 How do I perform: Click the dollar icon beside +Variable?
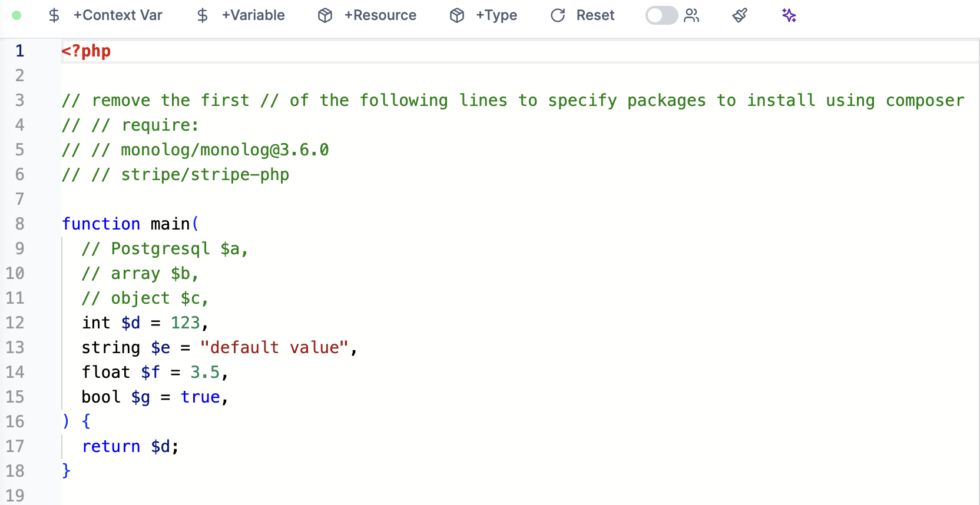203,16
